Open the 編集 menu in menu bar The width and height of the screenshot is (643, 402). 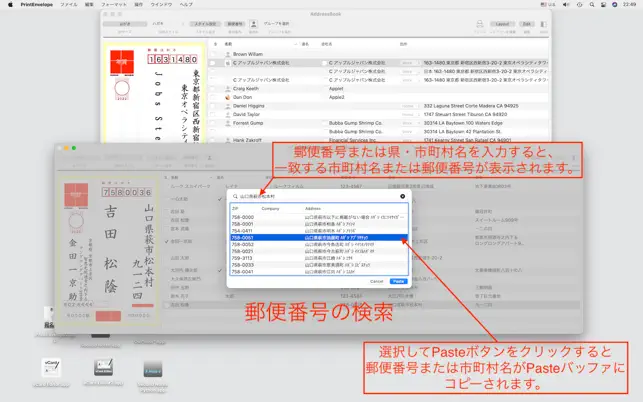(x=89, y=5)
